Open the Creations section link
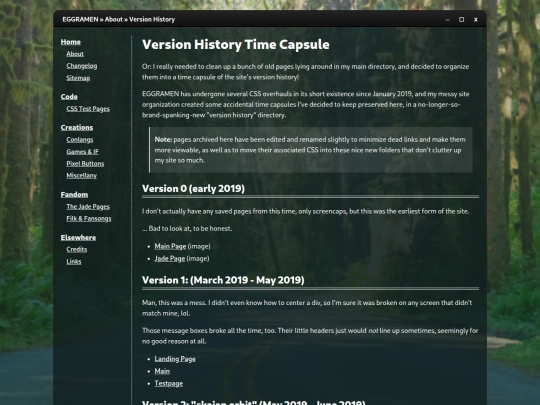 pyautogui.click(x=77, y=127)
